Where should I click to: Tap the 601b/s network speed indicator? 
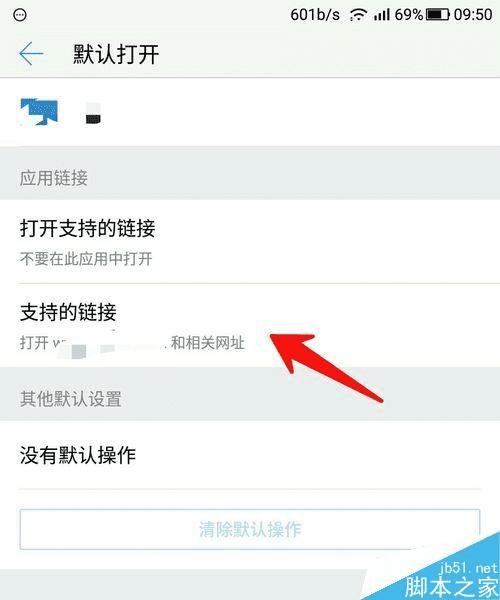pyautogui.click(x=315, y=15)
